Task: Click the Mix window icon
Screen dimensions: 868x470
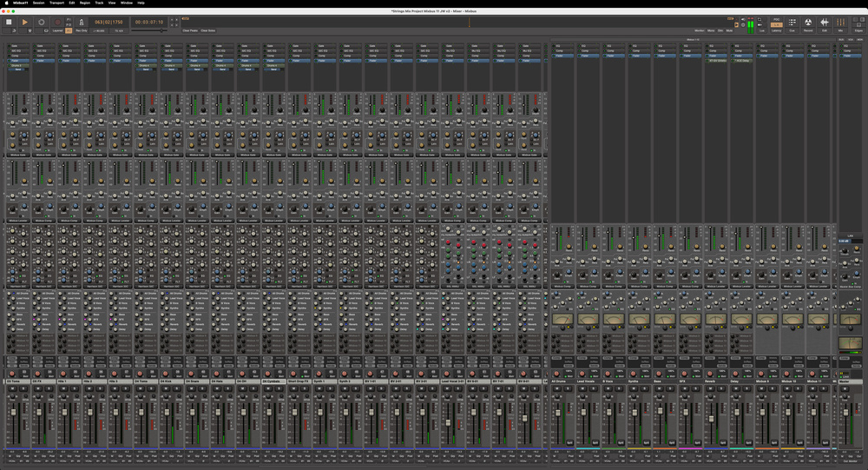Action: coord(841,22)
